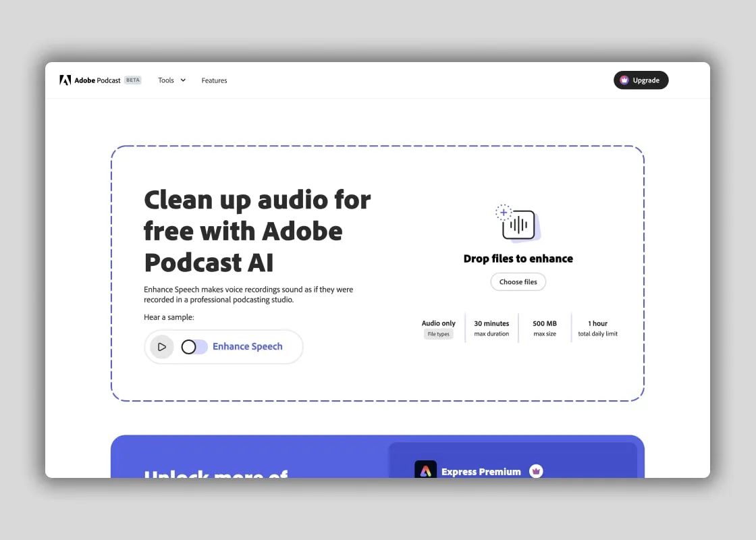Click the Audio only label
Screen dimensions: 756x540
tap(438, 323)
